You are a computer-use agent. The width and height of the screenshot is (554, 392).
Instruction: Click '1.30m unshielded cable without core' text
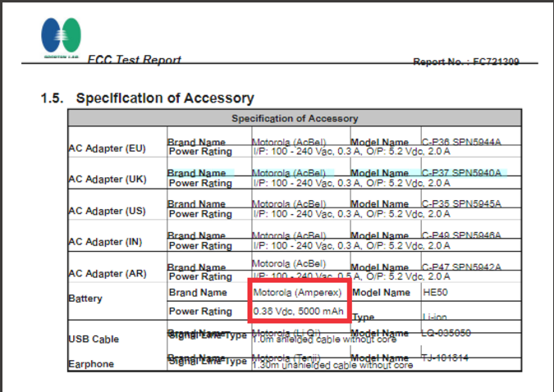coord(332,365)
